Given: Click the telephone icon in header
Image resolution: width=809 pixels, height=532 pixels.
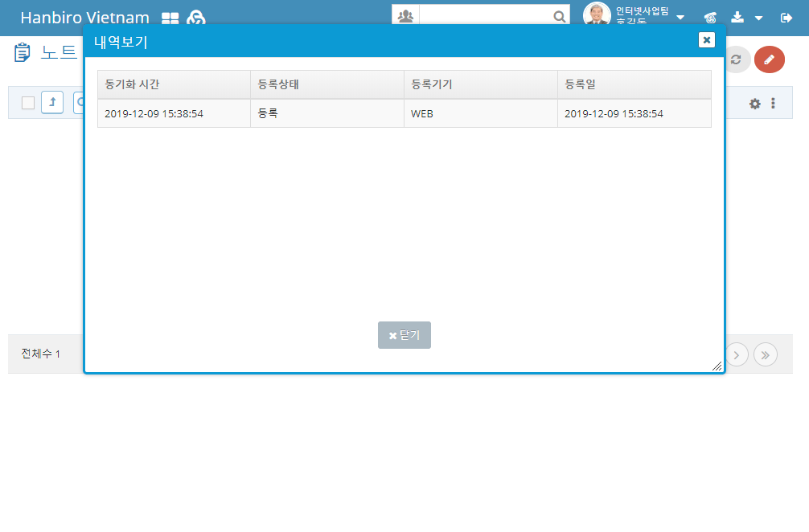Looking at the screenshot, I should [x=710, y=18].
